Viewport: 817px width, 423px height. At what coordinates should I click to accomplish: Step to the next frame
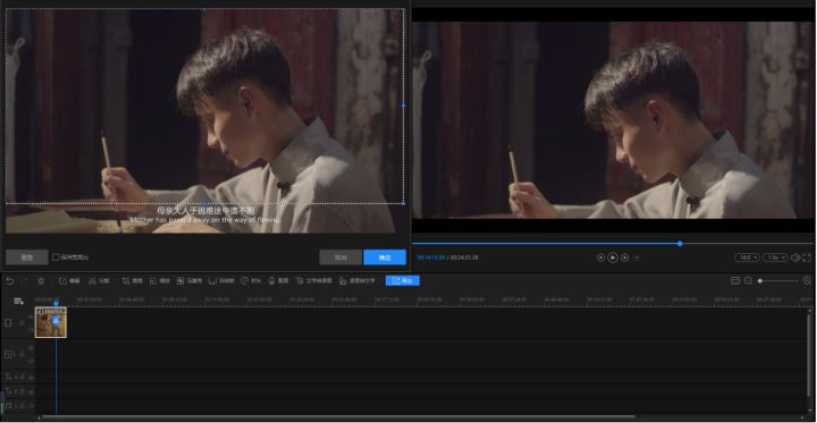tap(625, 257)
